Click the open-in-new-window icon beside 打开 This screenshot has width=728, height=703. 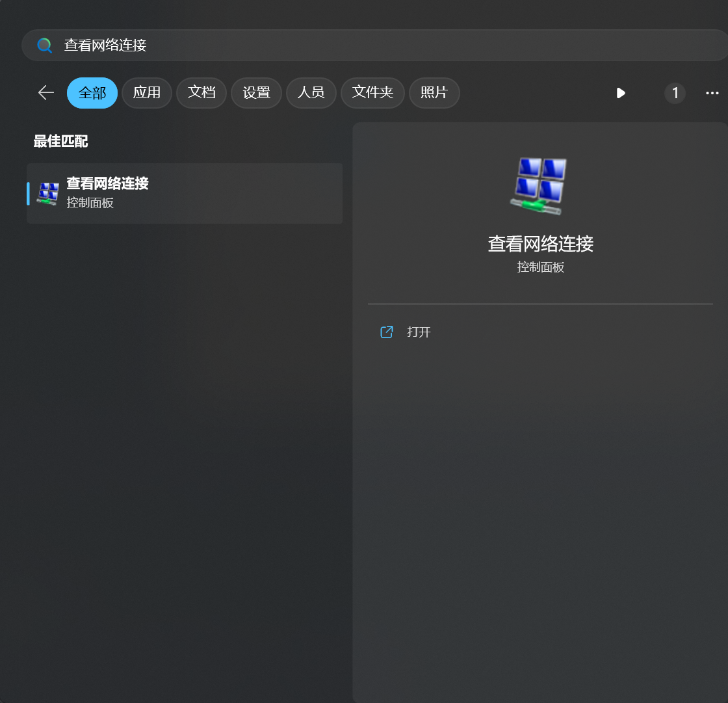387,332
